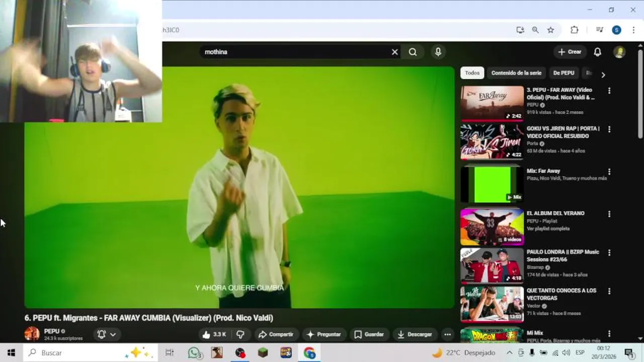
Task: Toggle PEPU subscription notification bell dropdown
Action: tap(107, 334)
